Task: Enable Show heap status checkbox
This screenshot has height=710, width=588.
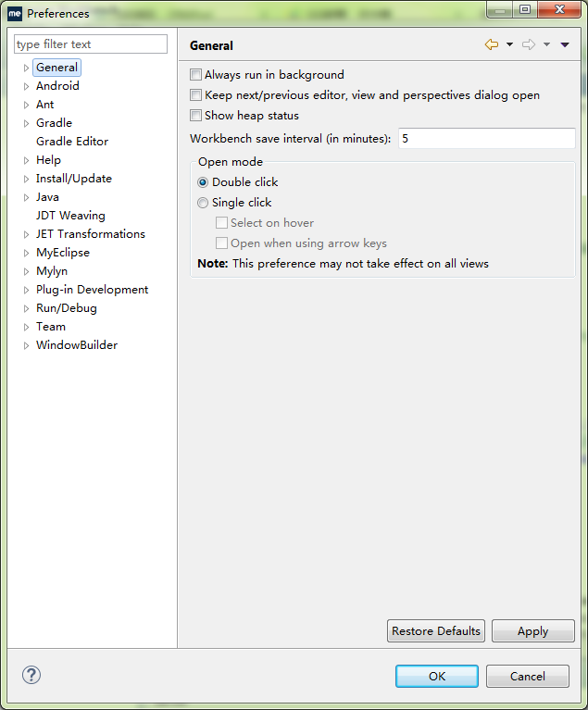Action: (195, 116)
